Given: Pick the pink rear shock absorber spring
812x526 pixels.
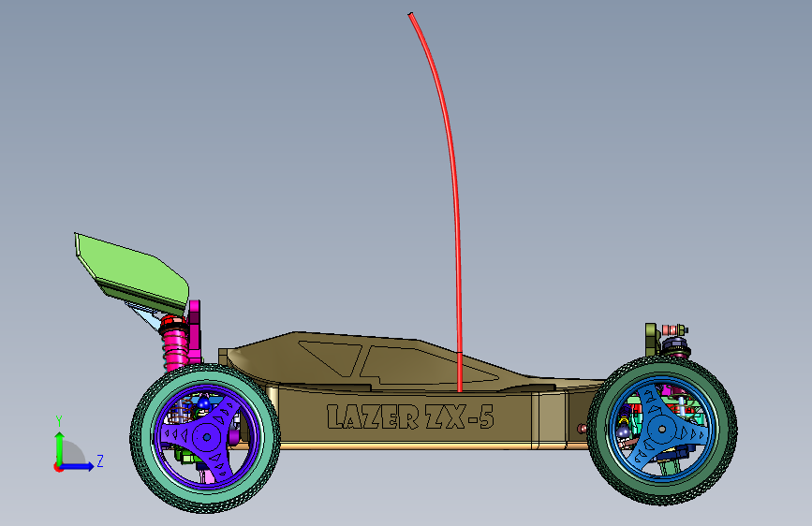Looking at the screenshot, I should [175, 349].
